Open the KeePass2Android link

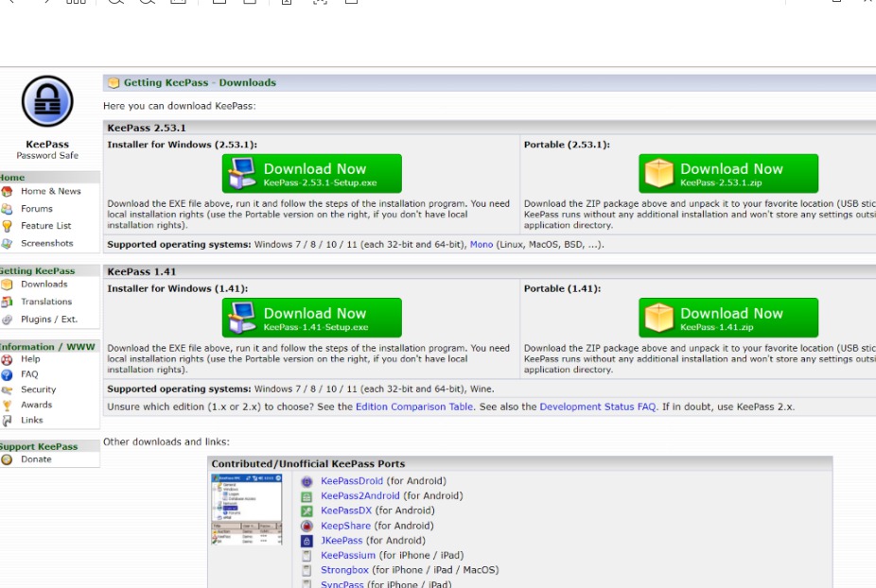[360, 495]
